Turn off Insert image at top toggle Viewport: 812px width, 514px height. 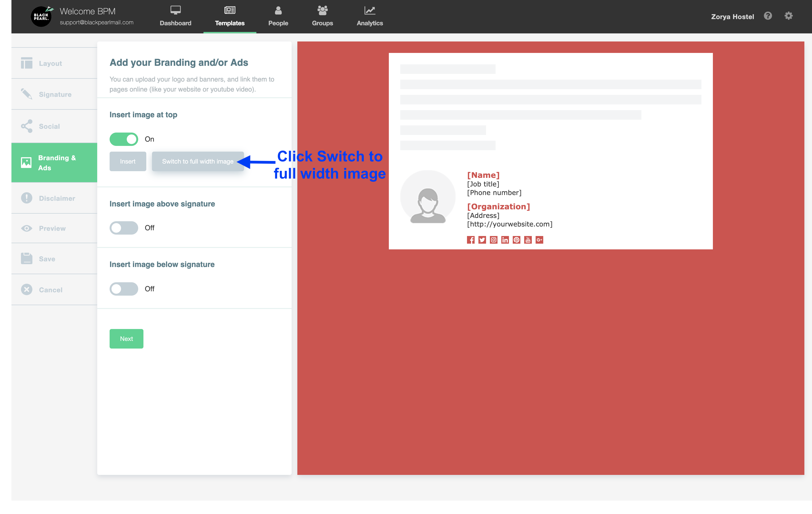coord(124,139)
